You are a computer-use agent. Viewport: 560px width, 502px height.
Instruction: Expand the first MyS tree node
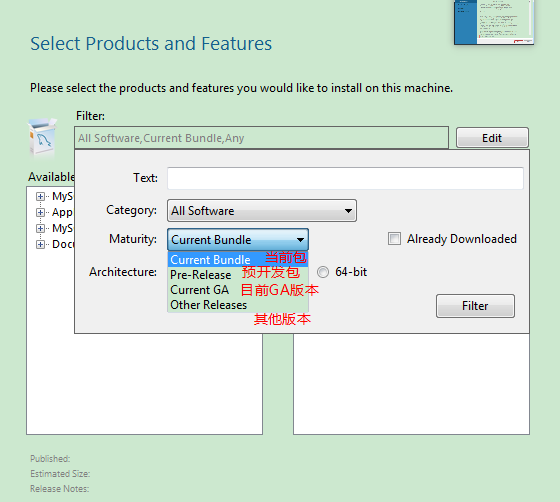[40, 196]
